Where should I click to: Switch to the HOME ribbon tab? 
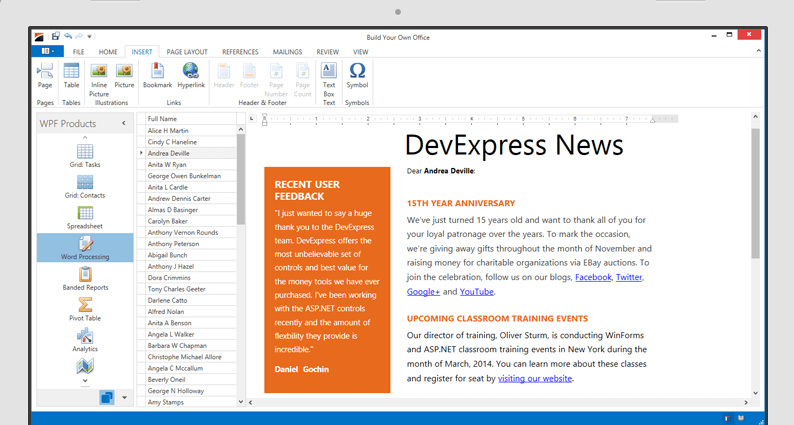pos(108,52)
